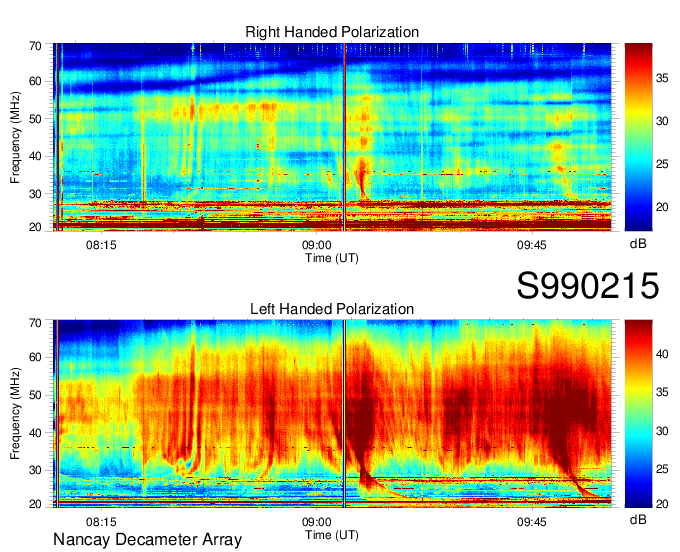Image resolution: width=680 pixels, height=552 pixels.
Task: Click the 60 MHz tick of Left Handed plot
Action: (36, 358)
